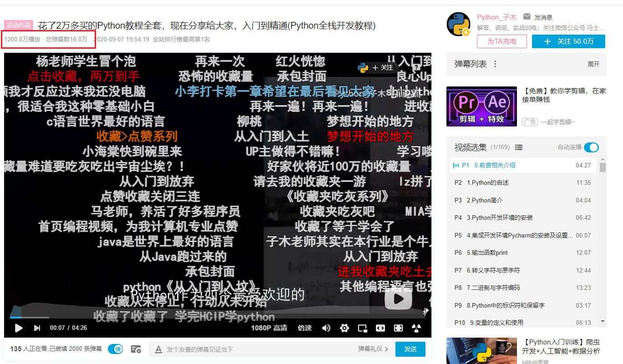Toggle danmaku display switch
Viewport: 623px width, 364px height.
tap(115, 349)
